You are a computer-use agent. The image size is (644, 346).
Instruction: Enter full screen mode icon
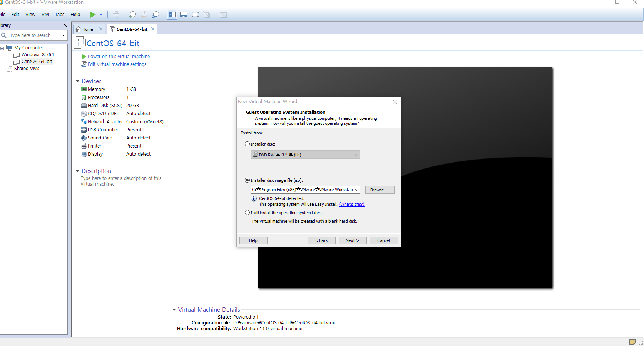click(195, 15)
